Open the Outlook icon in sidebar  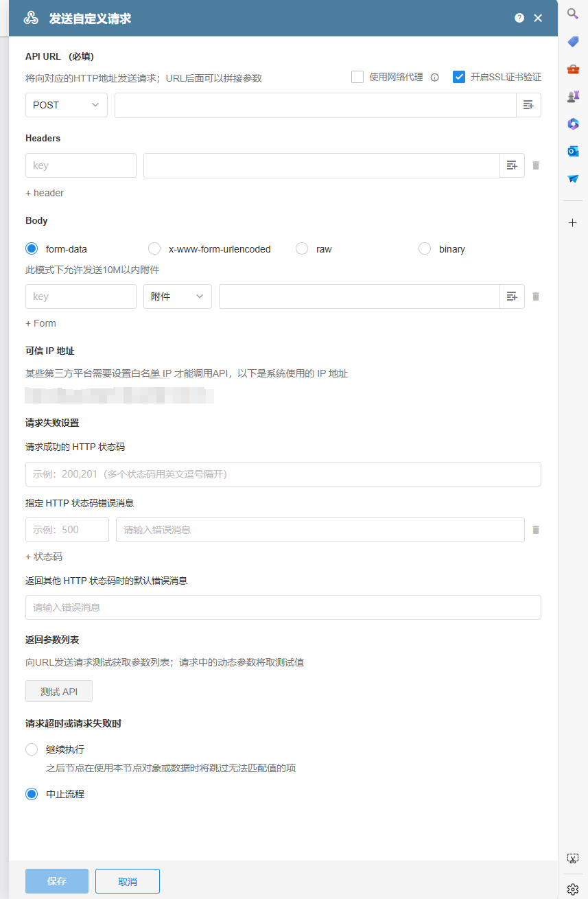[x=573, y=151]
